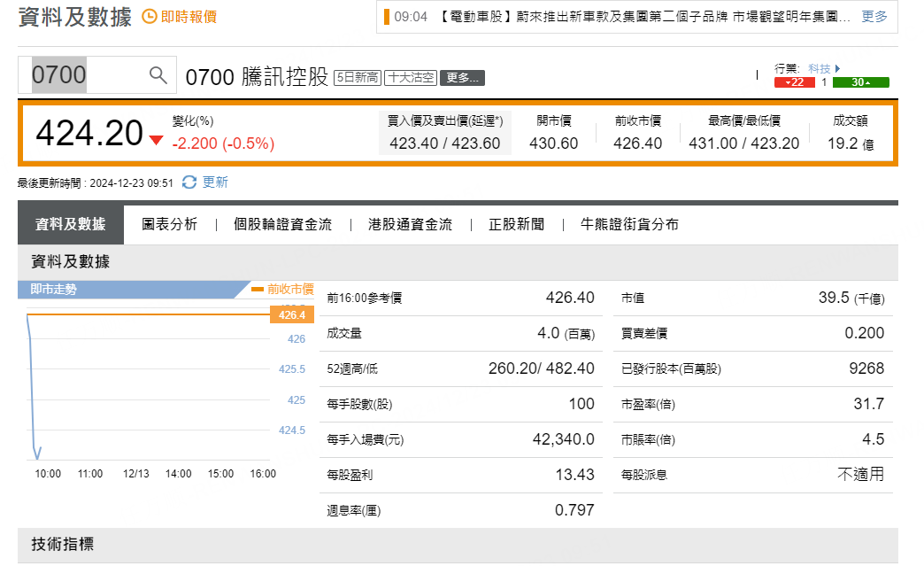Click the red 22 decliners badge
The image size is (924, 566).
pos(795,82)
